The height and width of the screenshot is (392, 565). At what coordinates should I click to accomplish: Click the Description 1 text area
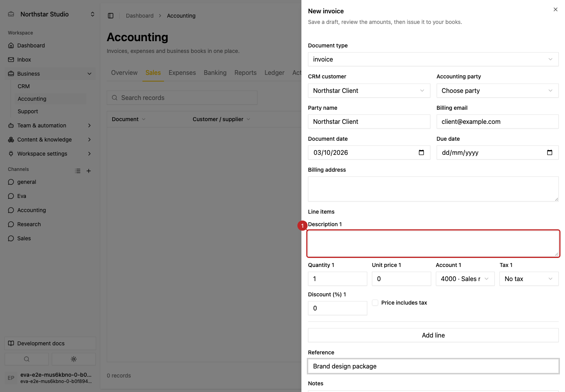coord(433,244)
